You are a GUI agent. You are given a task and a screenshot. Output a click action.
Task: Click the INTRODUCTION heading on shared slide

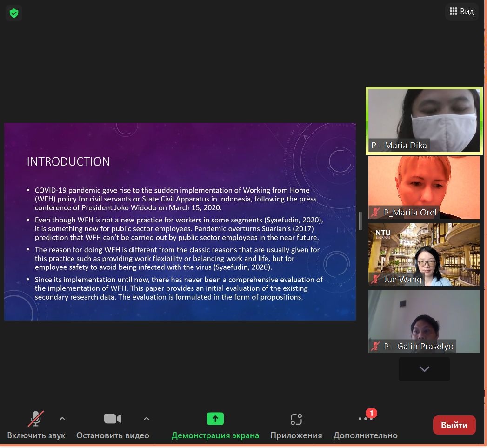pyautogui.click(x=68, y=161)
